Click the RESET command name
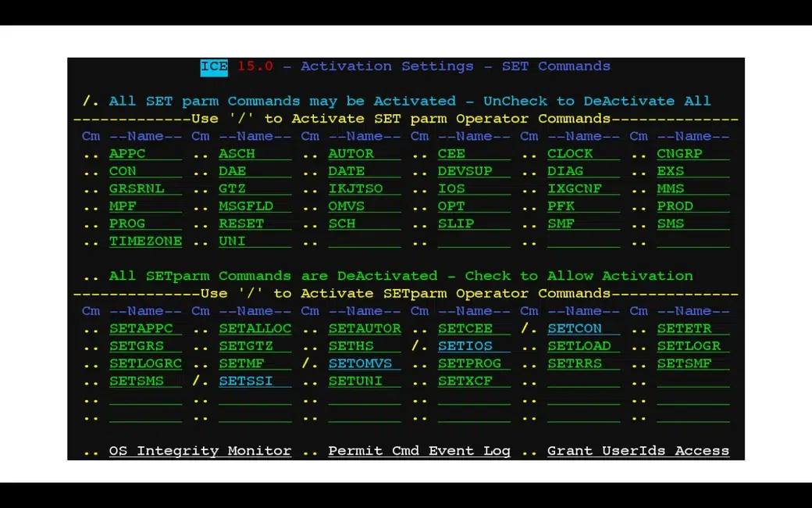The image size is (812, 508). click(241, 224)
